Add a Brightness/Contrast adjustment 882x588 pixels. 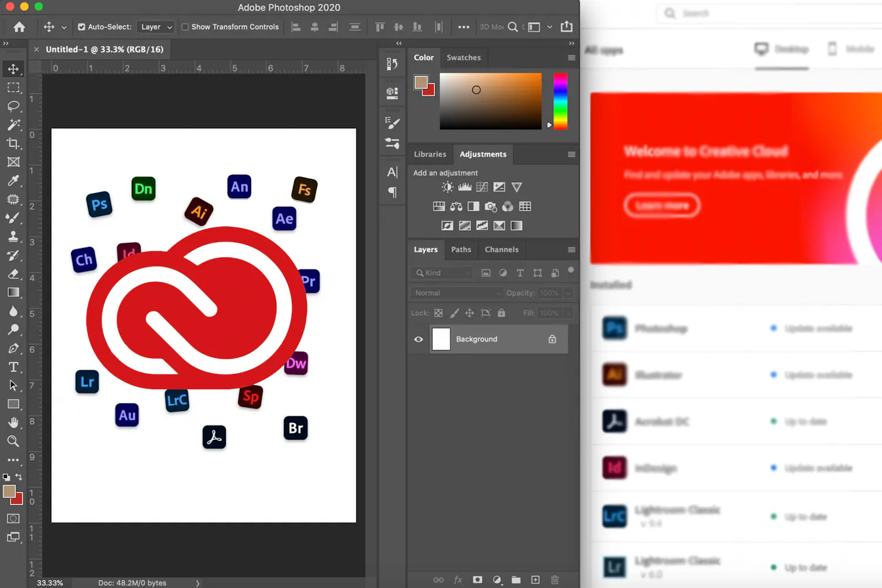(447, 187)
